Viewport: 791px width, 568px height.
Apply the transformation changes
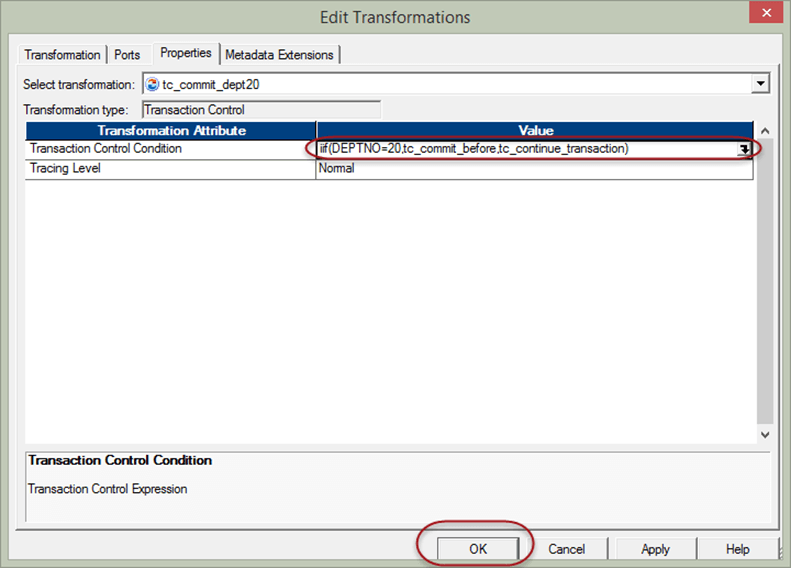click(655, 549)
